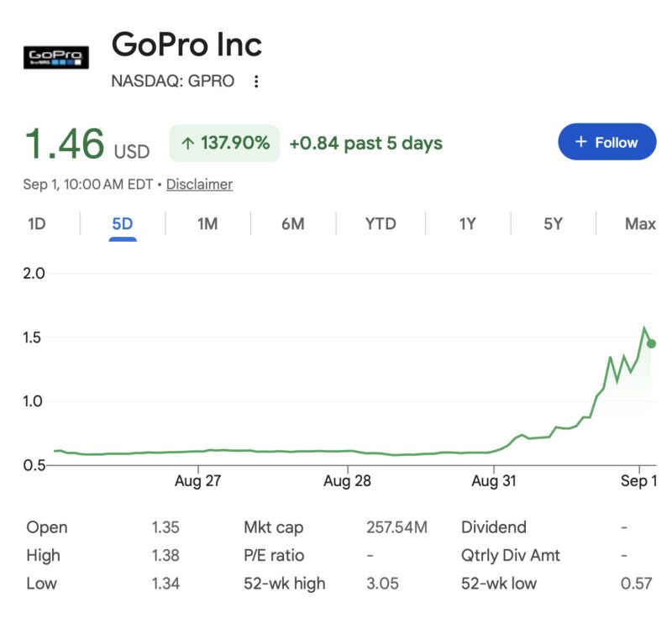This screenshot has width=672, height=644.
Task: Click the 1.0 y-axis label
Action: point(33,401)
